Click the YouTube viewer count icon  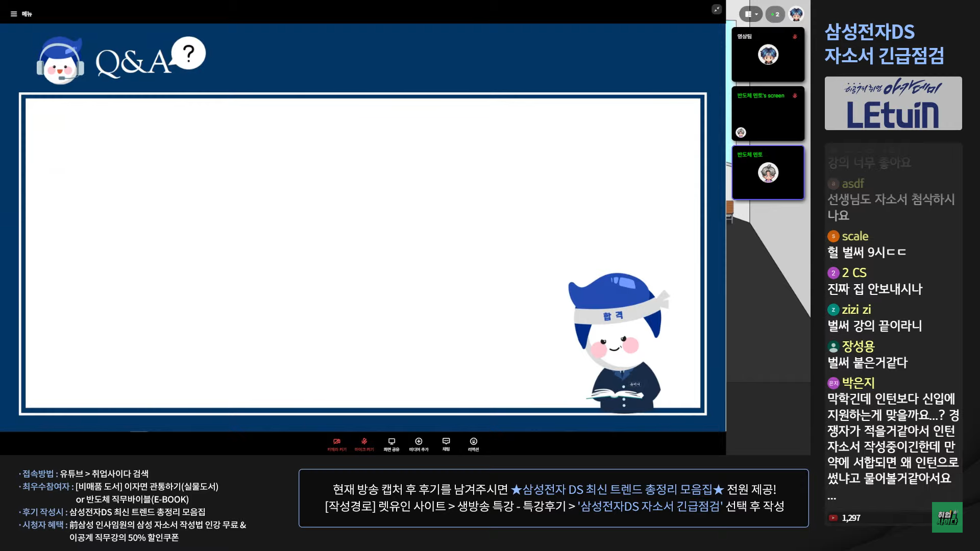coord(833,518)
